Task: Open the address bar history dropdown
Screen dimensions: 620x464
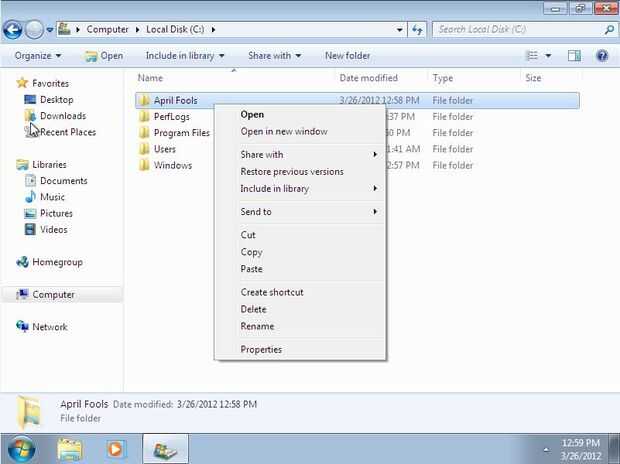Action: pyautogui.click(x=399, y=30)
